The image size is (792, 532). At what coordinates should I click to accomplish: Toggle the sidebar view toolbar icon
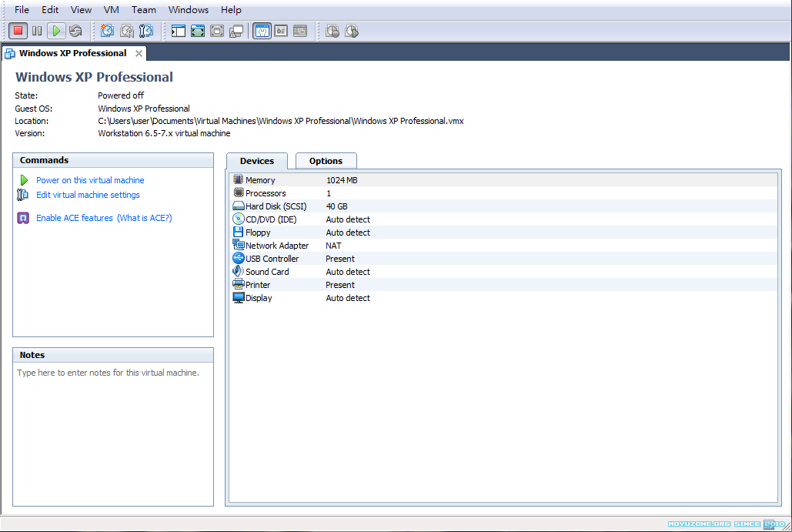pos(179,31)
